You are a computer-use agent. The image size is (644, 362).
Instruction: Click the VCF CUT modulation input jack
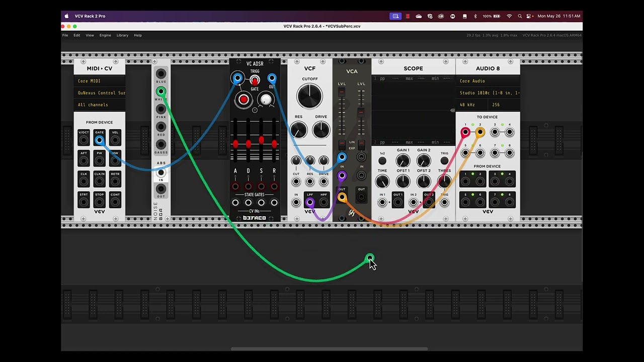[296, 182]
